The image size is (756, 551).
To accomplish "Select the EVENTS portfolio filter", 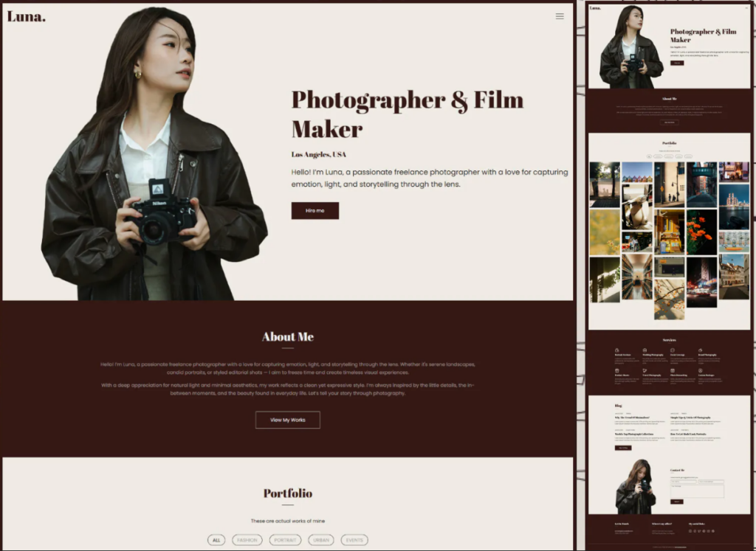I will (354, 540).
